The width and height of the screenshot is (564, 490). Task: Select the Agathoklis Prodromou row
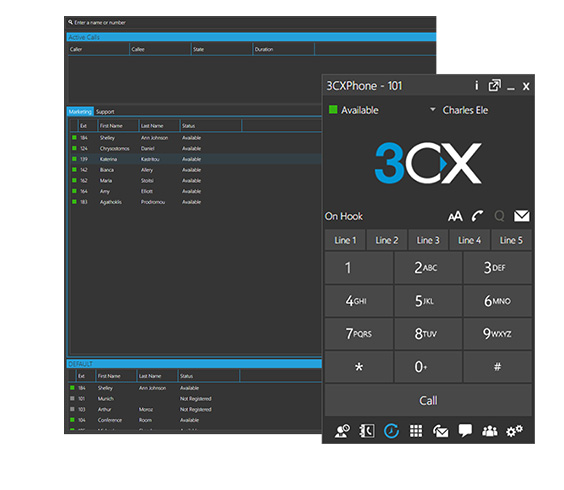pyautogui.click(x=196, y=202)
